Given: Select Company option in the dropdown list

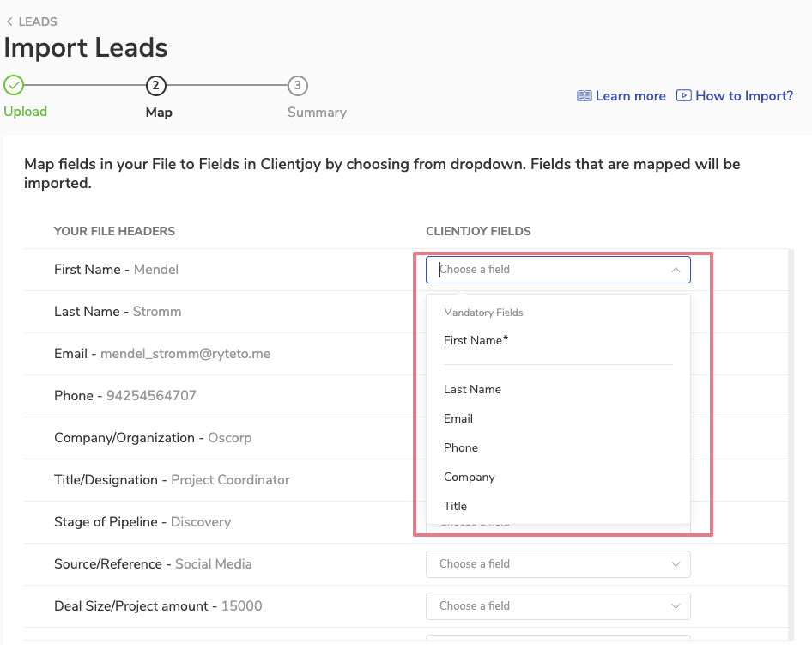Looking at the screenshot, I should pos(470,478).
